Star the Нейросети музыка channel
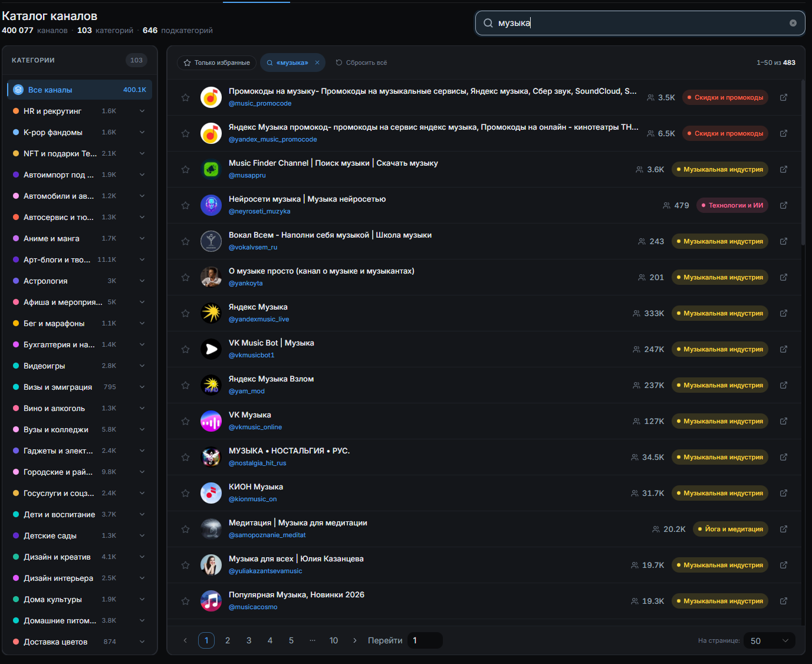This screenshot has width=812, height=664. pyautogui.click(x=186, y=205)
